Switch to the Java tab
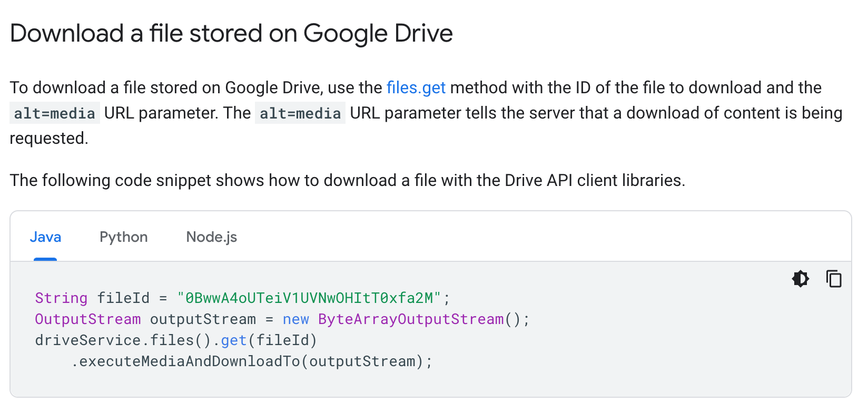The image size is (868, 412). point(45,237)
